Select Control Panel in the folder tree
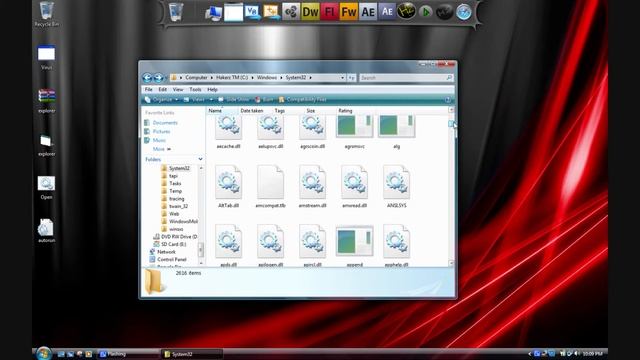640x360 pixels. click(168, 260)
